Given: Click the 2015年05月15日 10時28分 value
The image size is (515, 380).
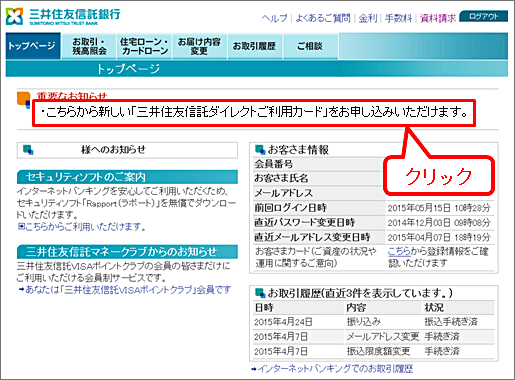Looking at the screenshot, I should pos(439,208).
